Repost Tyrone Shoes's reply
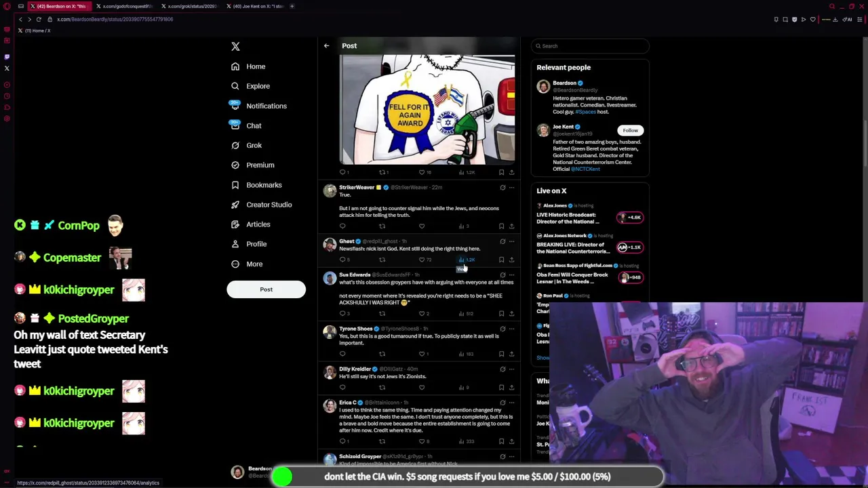 click(x=382, y=354)
